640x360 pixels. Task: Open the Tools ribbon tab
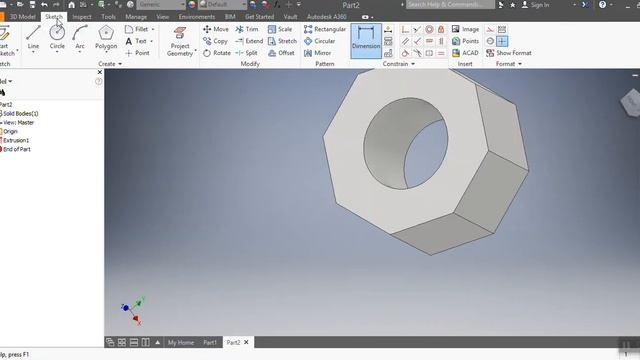click(x=109, y=17)
